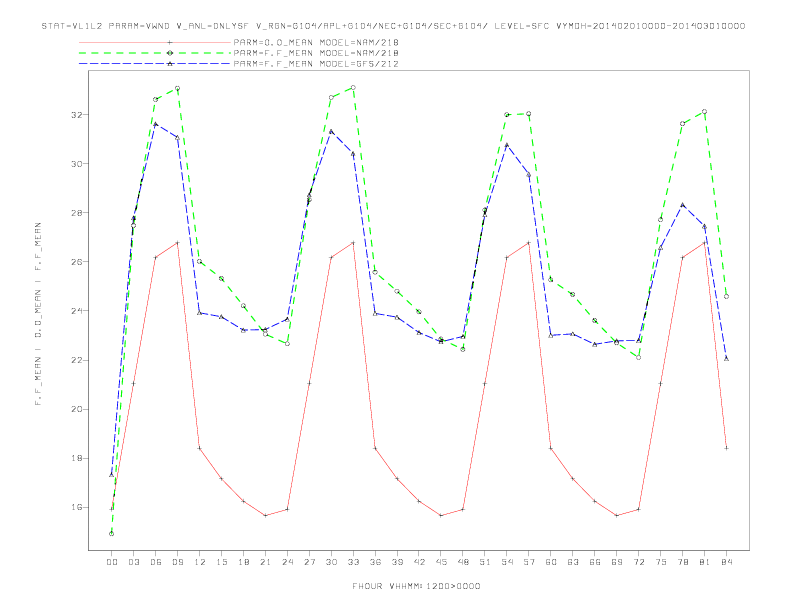
Task: Click x-axis tick label 27
Action: tap(309, 562)
